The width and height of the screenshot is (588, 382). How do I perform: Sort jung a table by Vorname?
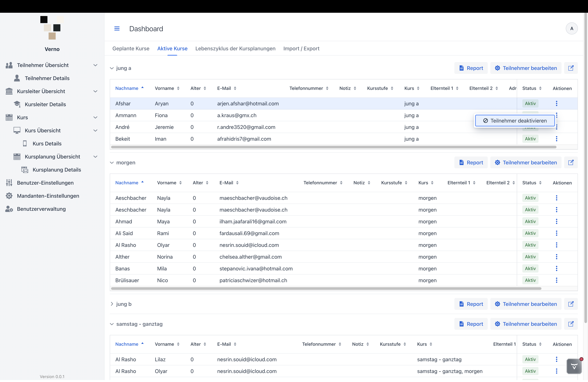(167, 88)
